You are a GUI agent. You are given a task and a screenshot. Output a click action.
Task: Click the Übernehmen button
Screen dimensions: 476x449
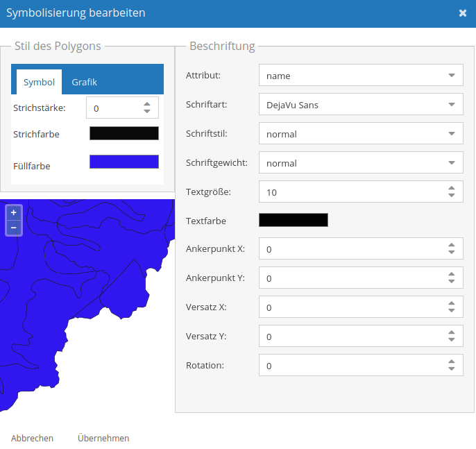[103, 438]
